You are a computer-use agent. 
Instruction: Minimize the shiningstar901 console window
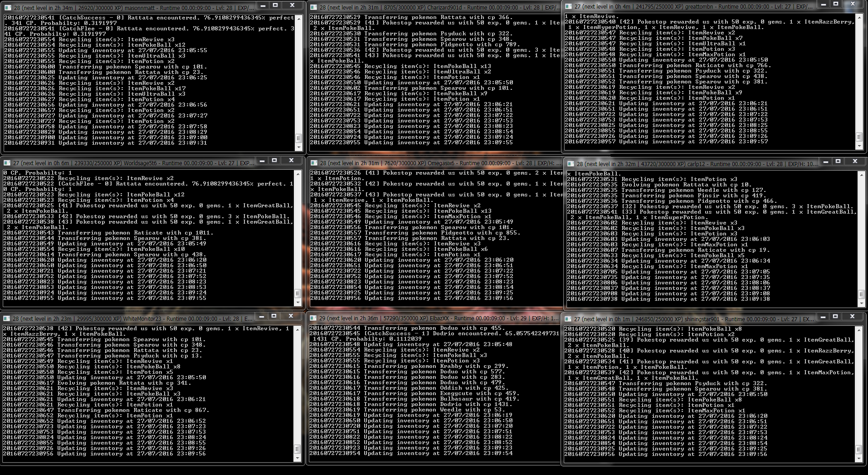tap(823, 317)
